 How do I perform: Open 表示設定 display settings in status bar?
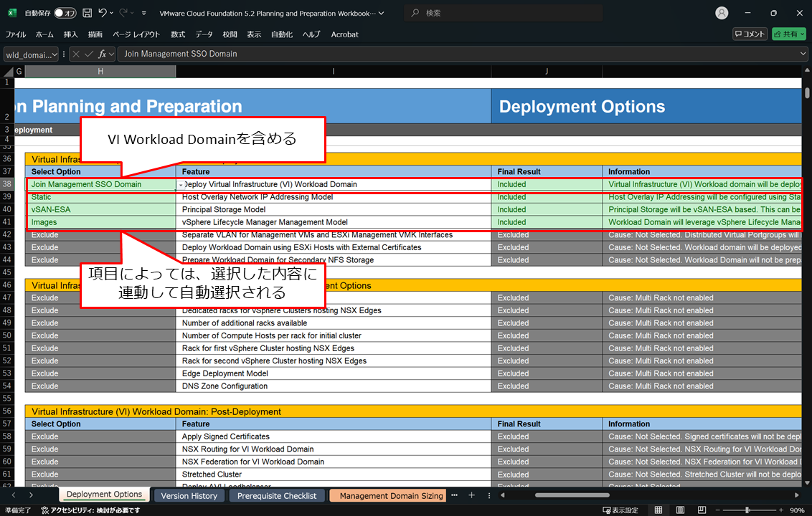pyautogui.click(x=620, y=510)
